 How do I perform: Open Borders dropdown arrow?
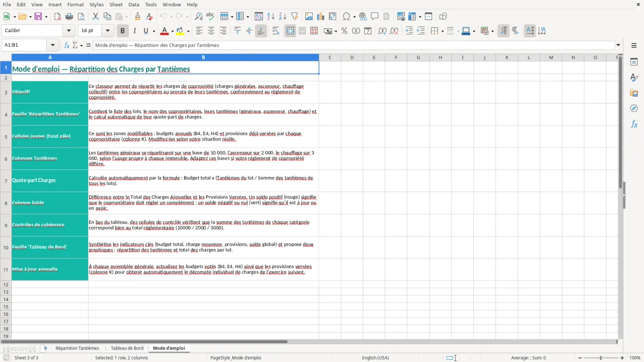click(x=442, y=31)
